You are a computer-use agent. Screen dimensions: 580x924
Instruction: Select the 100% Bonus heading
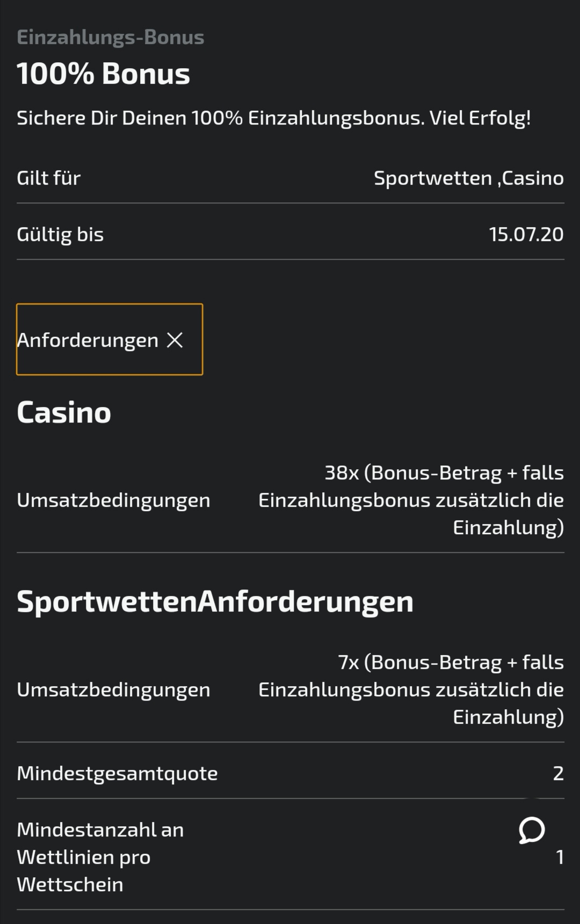pos(103,74)
